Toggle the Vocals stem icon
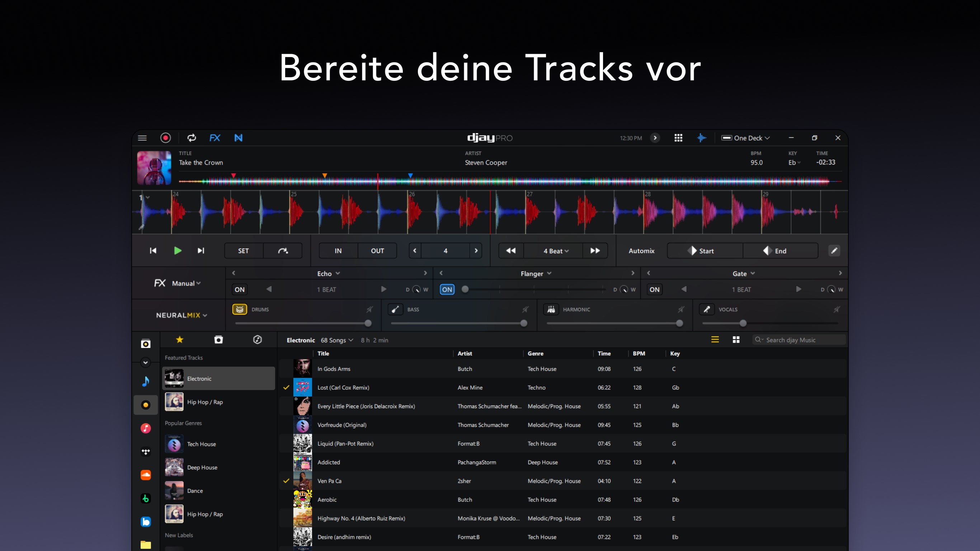Screen dimensions: 980x551 707,309
